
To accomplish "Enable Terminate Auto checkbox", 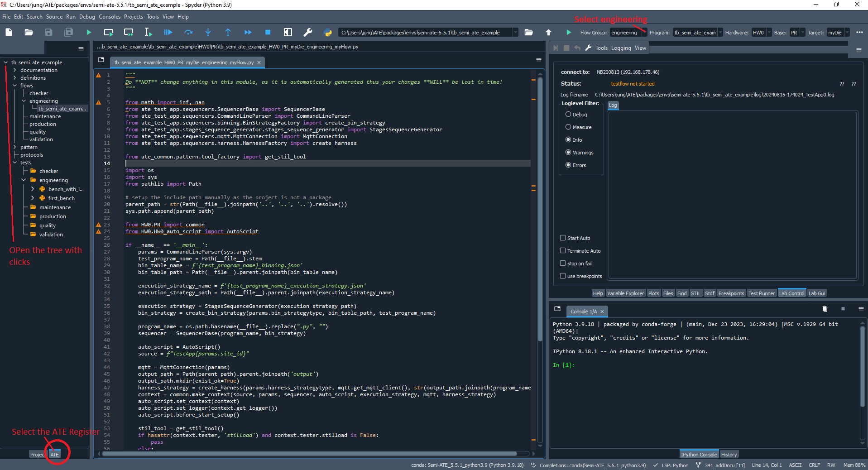I will click(x=563, y=250).
